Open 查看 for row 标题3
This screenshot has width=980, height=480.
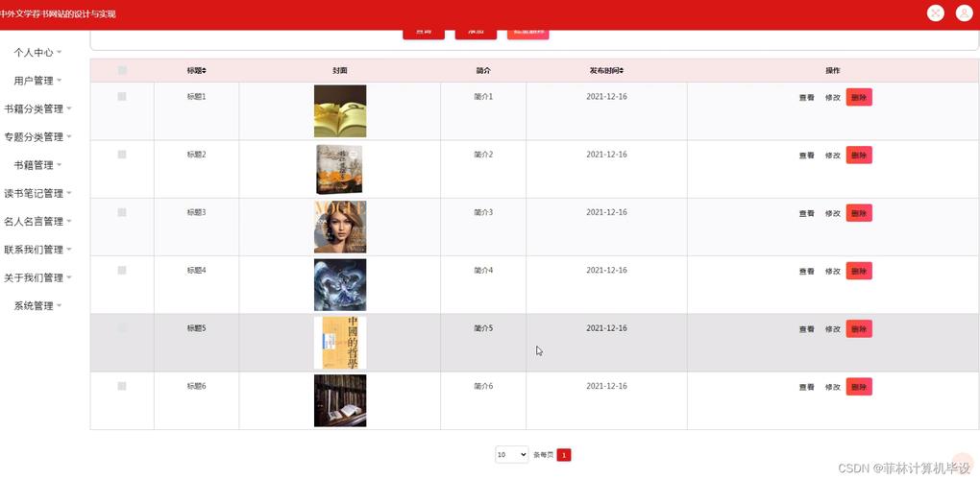point(806,213)
